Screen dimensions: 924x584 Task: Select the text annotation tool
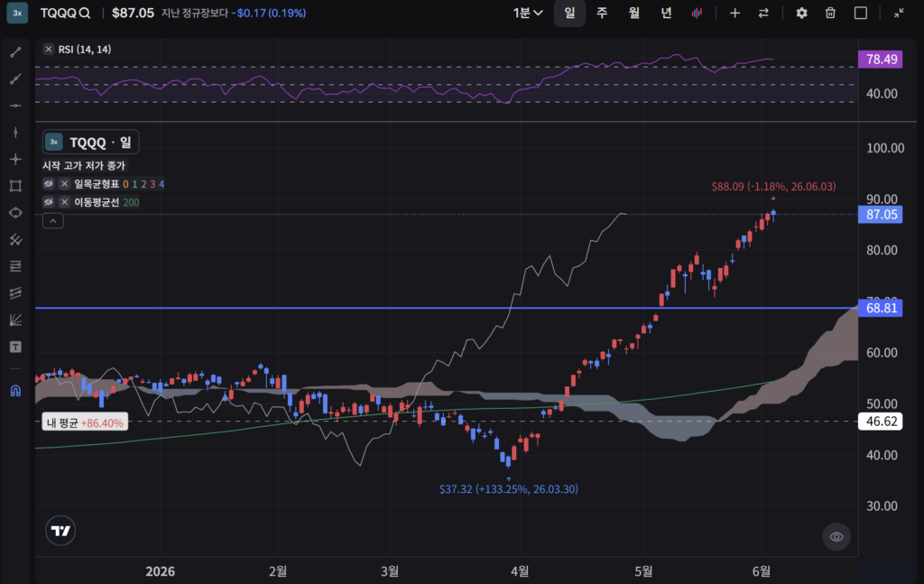coord(16,348)
